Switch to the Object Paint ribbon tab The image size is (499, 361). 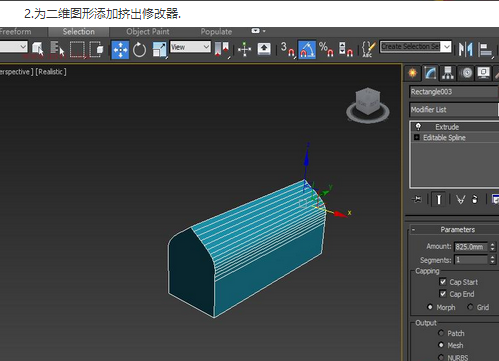click(x=148, y=32)
